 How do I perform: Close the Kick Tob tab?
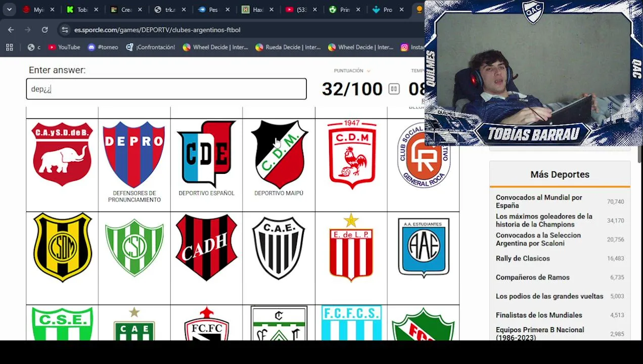click(96, 10)
